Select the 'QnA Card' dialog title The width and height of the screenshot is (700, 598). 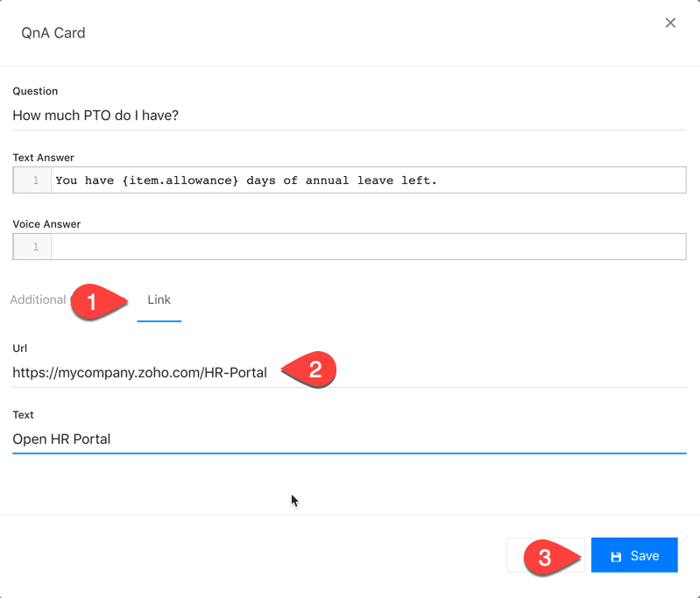click(53, 33)
